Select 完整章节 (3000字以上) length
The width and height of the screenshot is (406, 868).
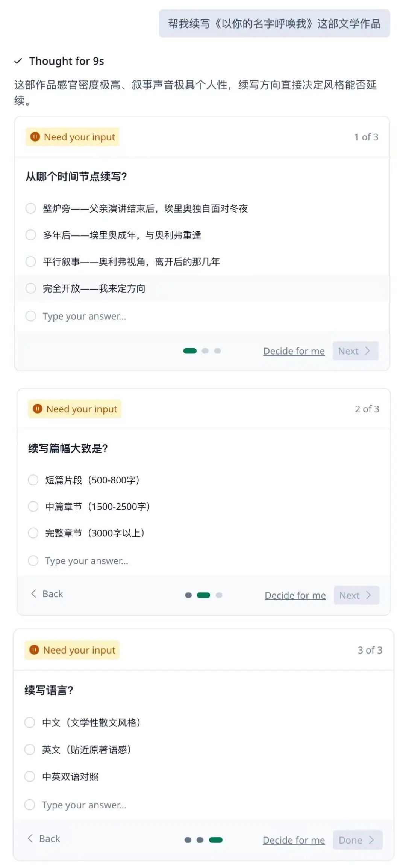point(33,533)
